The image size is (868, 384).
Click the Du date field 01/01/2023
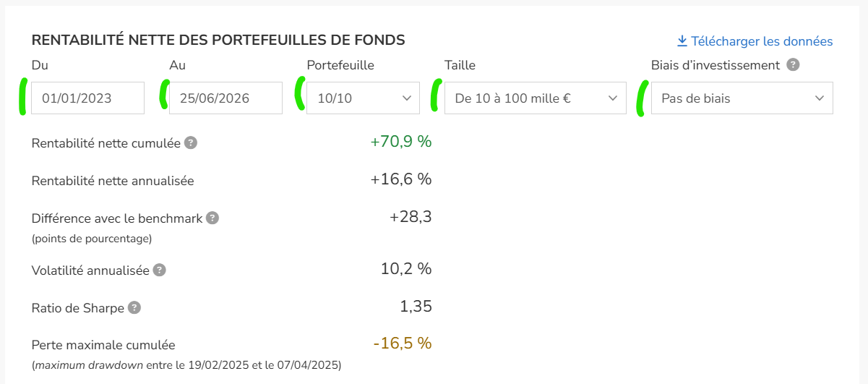[88, 98]
